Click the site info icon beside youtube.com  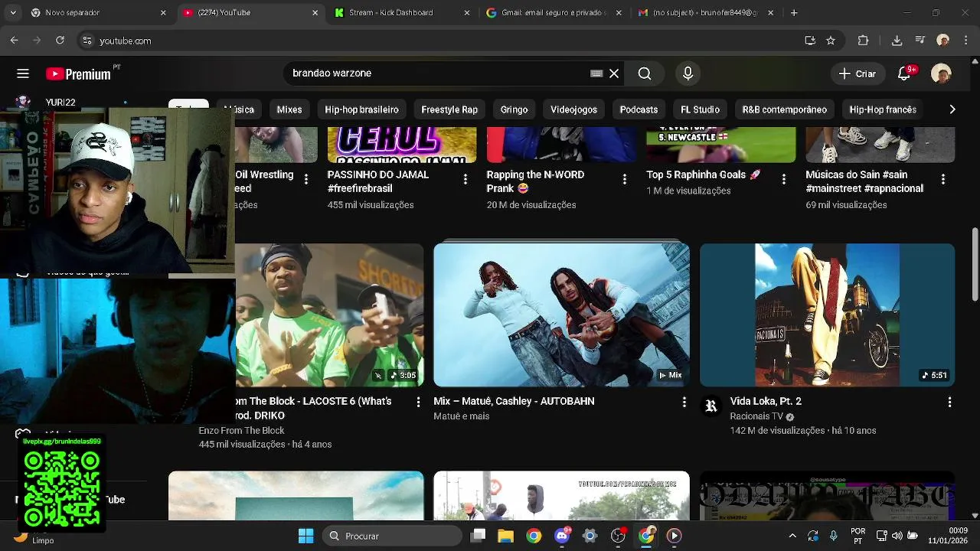click(x=87, y=41)
